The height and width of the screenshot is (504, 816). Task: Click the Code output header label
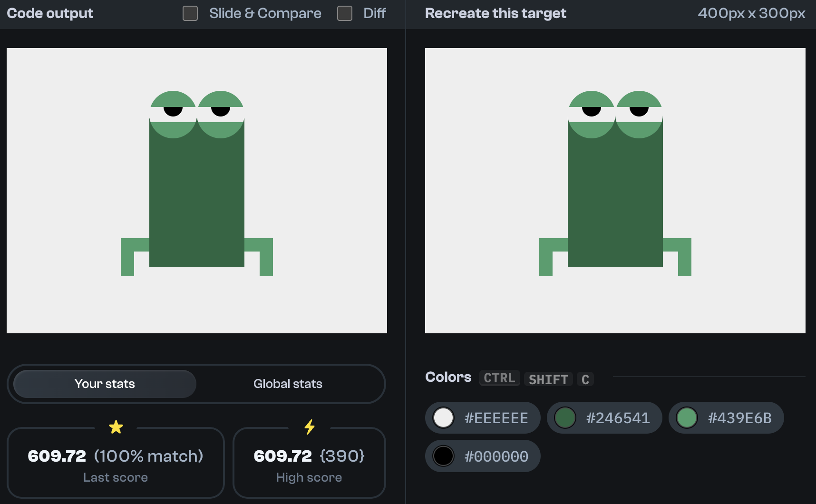49,13
